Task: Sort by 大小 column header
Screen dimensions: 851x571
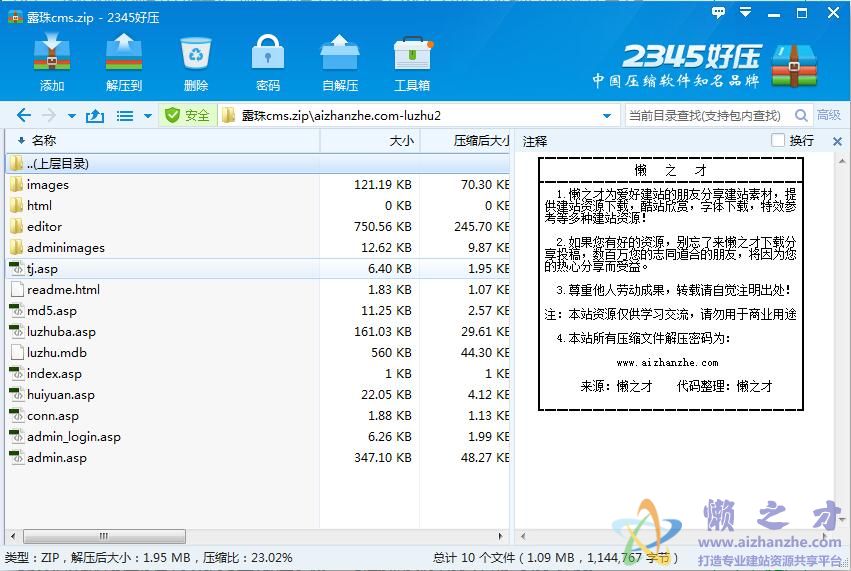Action: pyautogui.click(x=370, y=141)
